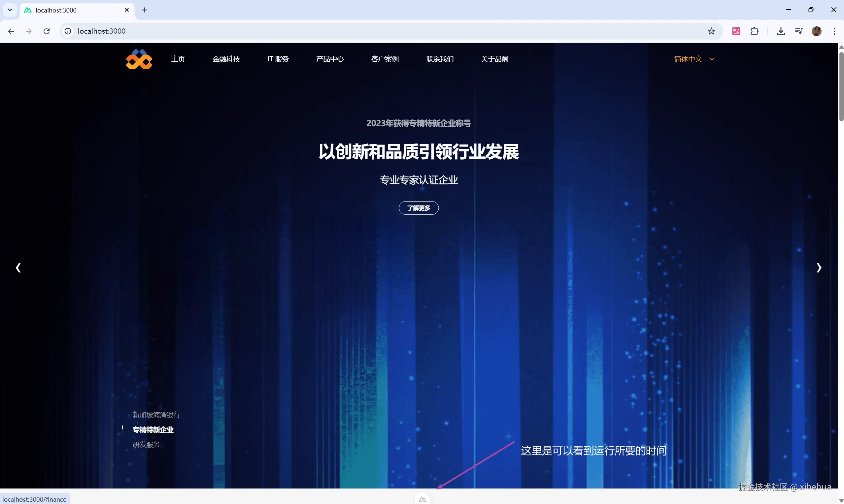
Task: Open the Chrome three-dot menu
Action: (x=834, y=31)
